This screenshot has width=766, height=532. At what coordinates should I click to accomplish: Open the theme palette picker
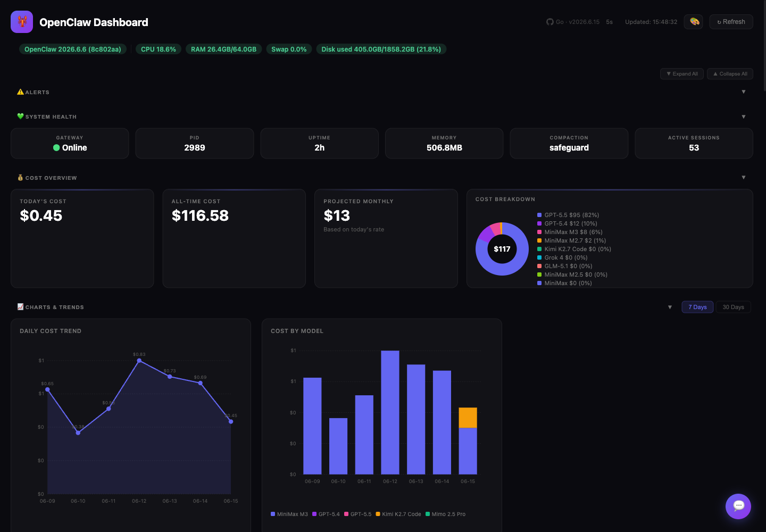coord(694,22)
